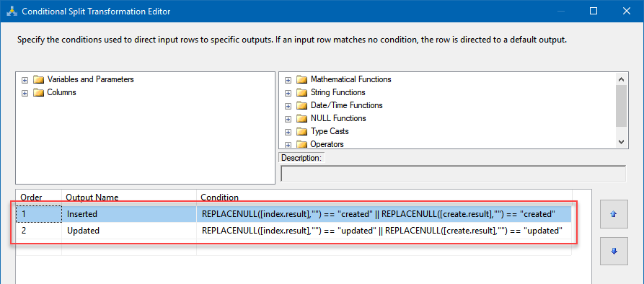
Task: Expand the NULL Functions node
Action: tap(288, 119)
